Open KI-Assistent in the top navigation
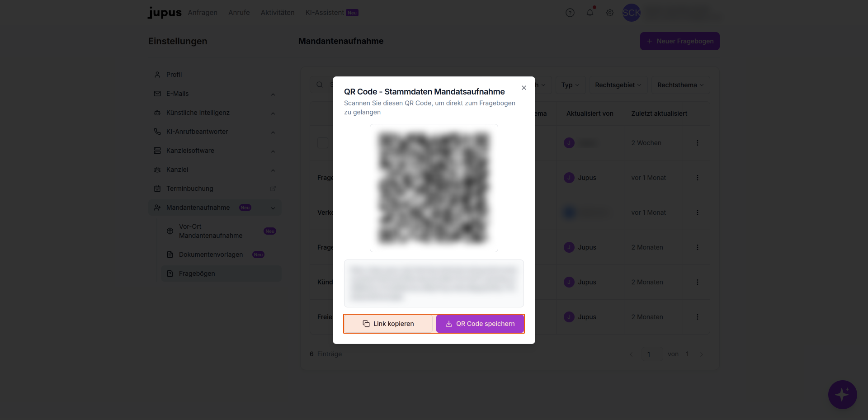The height and width of the screenshot is (420, 868). click(x=332, y=13)
